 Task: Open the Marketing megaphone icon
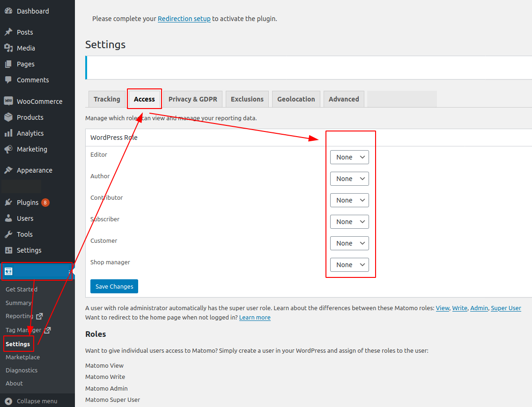[x=10, y=149]
